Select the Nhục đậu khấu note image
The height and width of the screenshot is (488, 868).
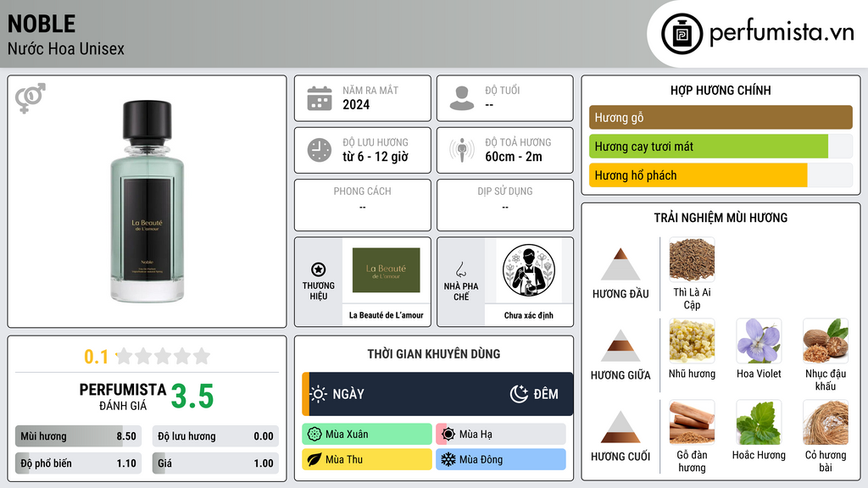[x=826, y=341]
